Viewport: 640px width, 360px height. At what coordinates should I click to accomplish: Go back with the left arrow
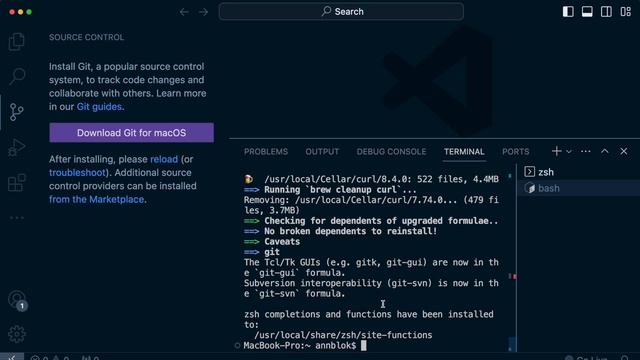click(x=184, y=12)
